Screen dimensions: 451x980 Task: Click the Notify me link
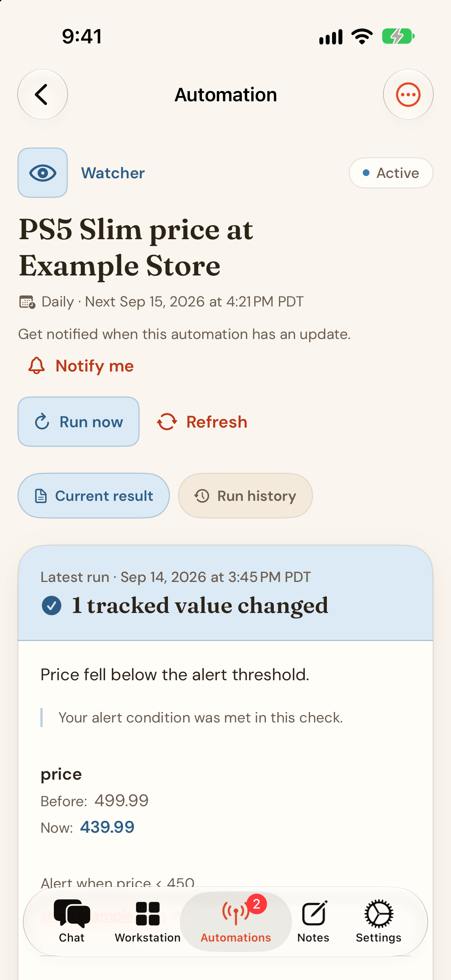click(94, 366)
